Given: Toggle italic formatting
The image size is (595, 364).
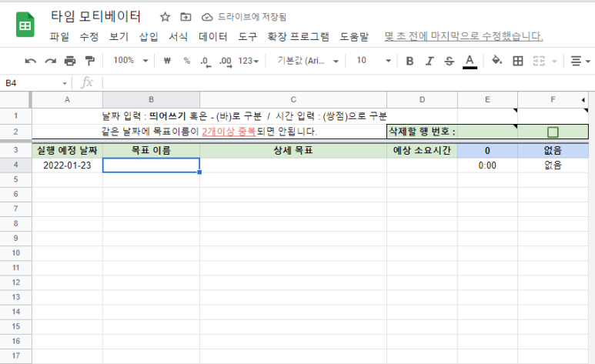Looking at the screenshot, I should click(x=430, y=61).
